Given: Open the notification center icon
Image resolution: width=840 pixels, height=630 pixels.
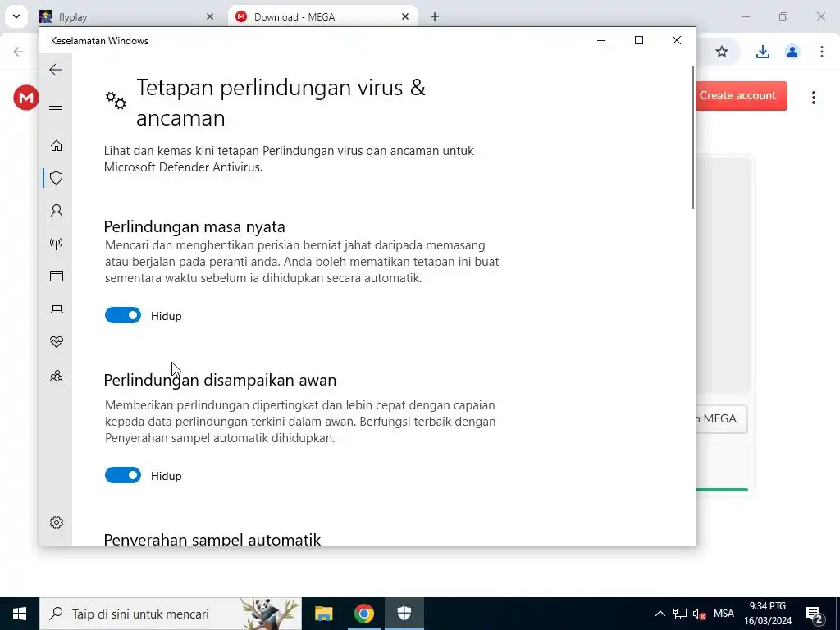Looking at the screenshot, I should pyautogui.click(x=815, y=614).
